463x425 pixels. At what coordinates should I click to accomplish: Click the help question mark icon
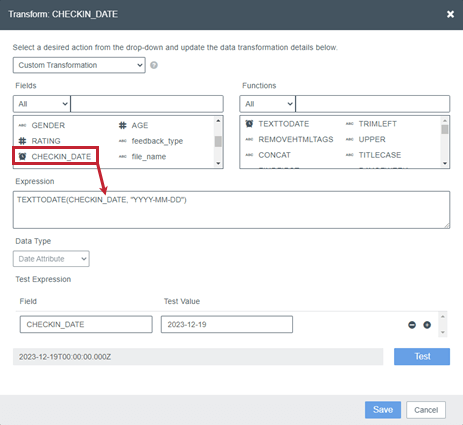coord(154,65)
